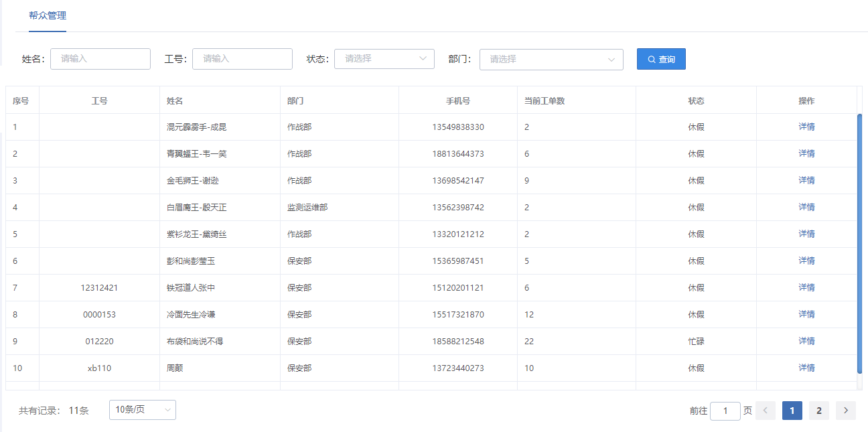Viewport: 868px width, 432px height.
Task: Click phone number 13320121212
Action: pyautogui.click(x=458, y=234)
